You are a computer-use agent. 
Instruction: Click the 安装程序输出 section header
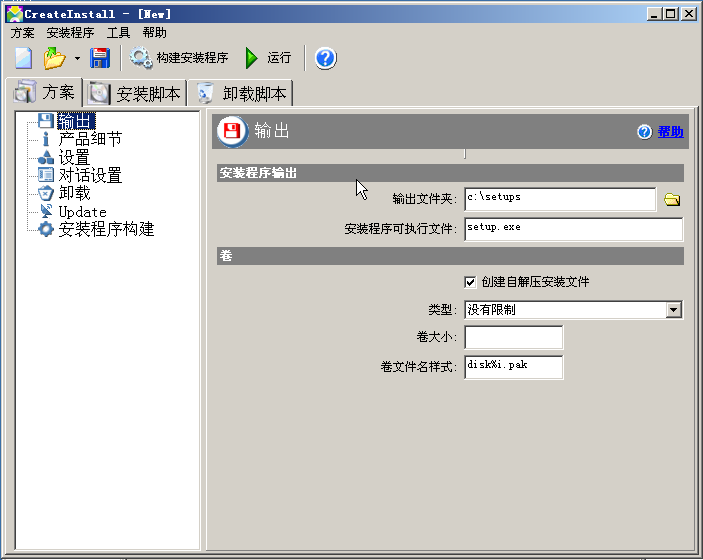click(x=450, y=173)
